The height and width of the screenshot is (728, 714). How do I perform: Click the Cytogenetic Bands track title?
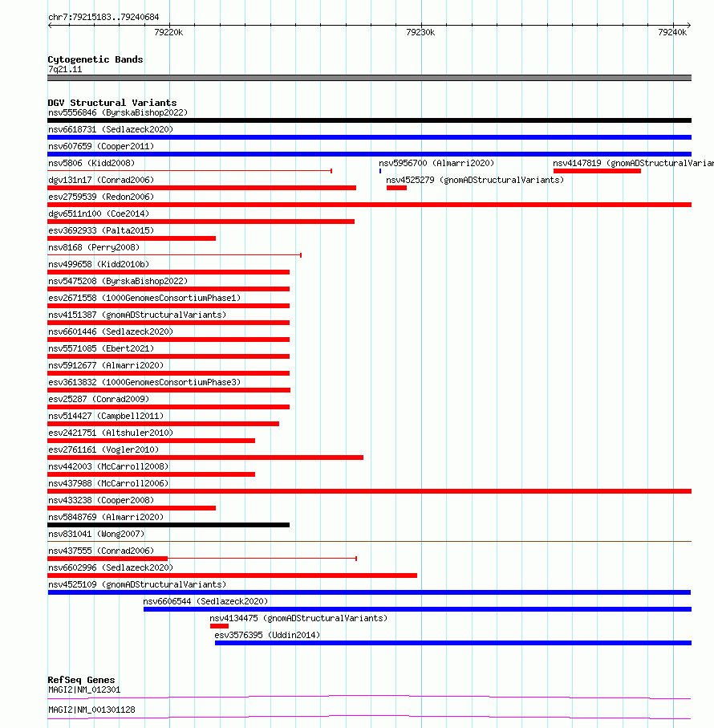point(95,59)
